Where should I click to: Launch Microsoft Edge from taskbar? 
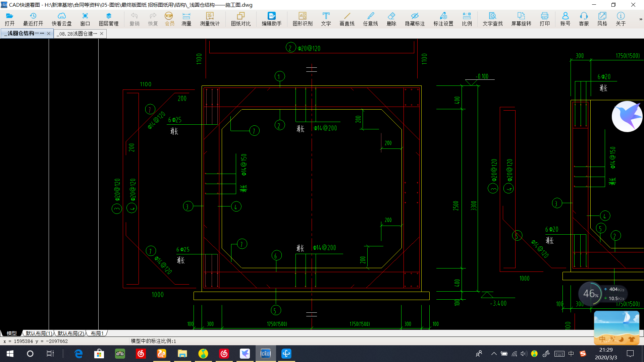point(78,354)
